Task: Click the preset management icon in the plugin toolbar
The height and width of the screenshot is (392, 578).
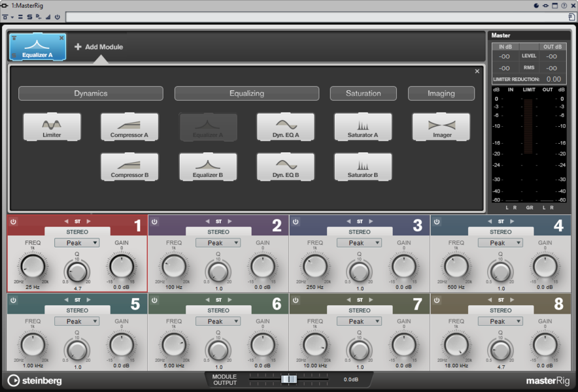Action: [x=5, y=17]
